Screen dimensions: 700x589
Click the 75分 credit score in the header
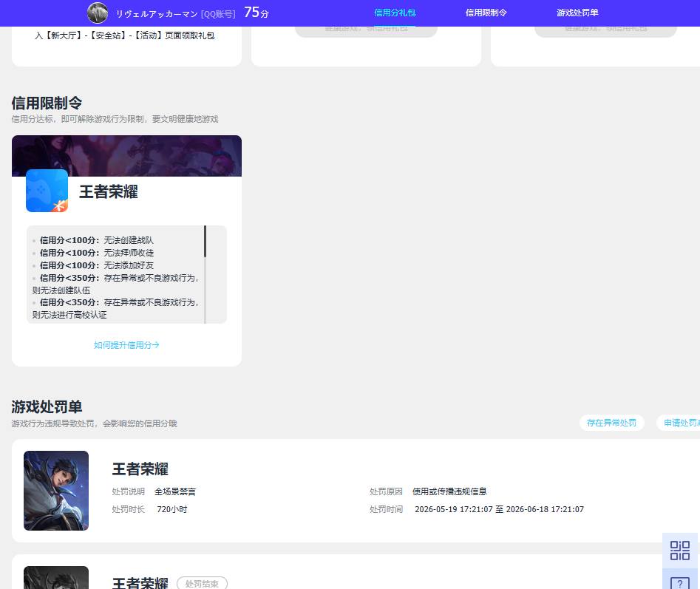tap(256, 13)
